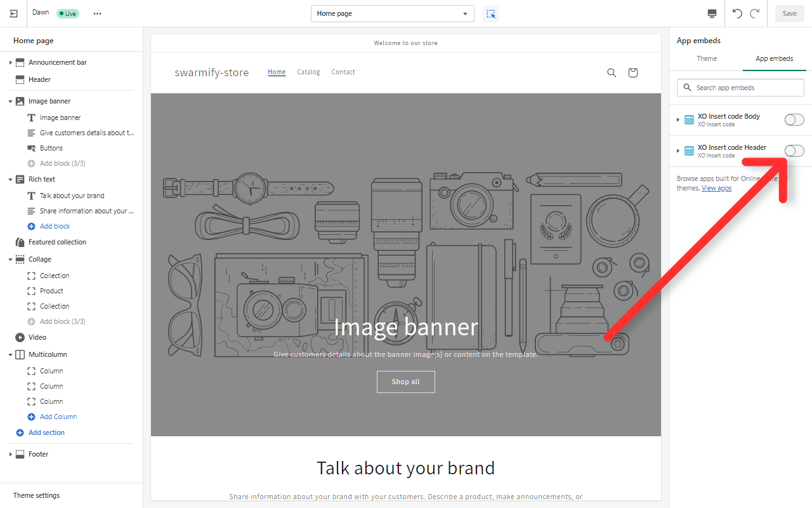Click the Buttons block icon
Screen dimensions: 812x508
[x=32, y=148]
